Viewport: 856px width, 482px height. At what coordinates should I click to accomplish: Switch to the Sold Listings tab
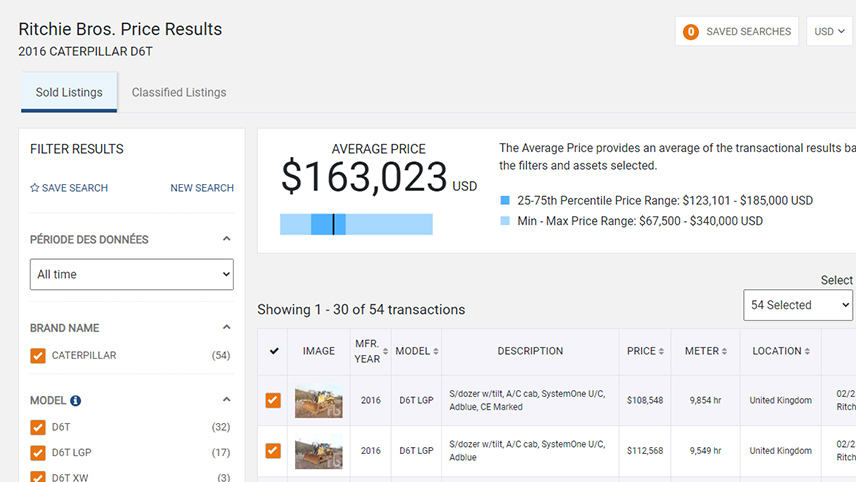69,92
